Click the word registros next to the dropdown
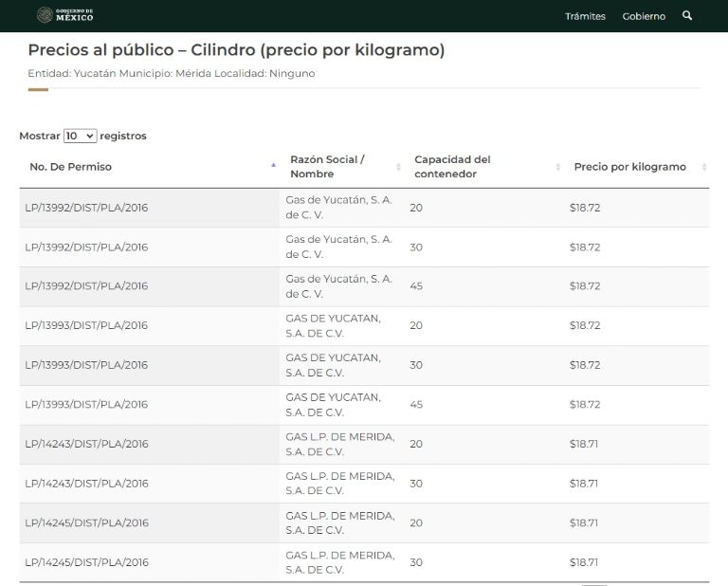 [x=123, y=136]
